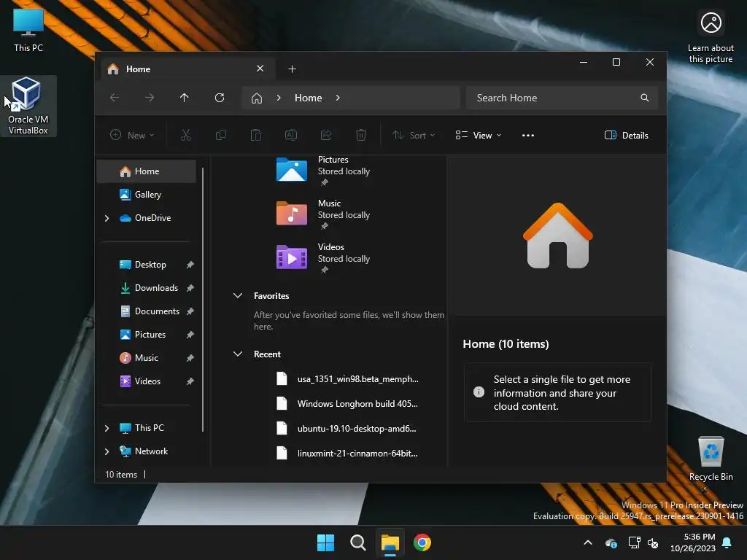Select Windows Longhorn build 405... file

point(348,404)
